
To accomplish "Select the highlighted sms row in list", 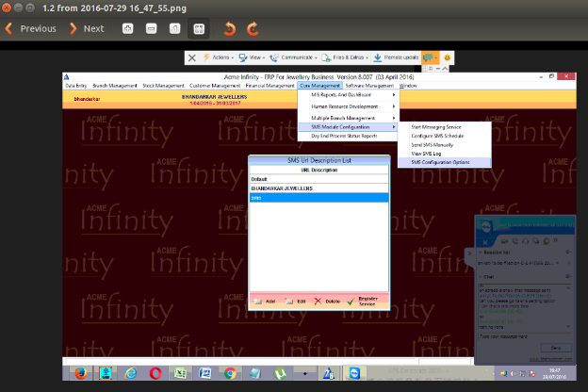I will pyautogui.click(x=319, y=198).
